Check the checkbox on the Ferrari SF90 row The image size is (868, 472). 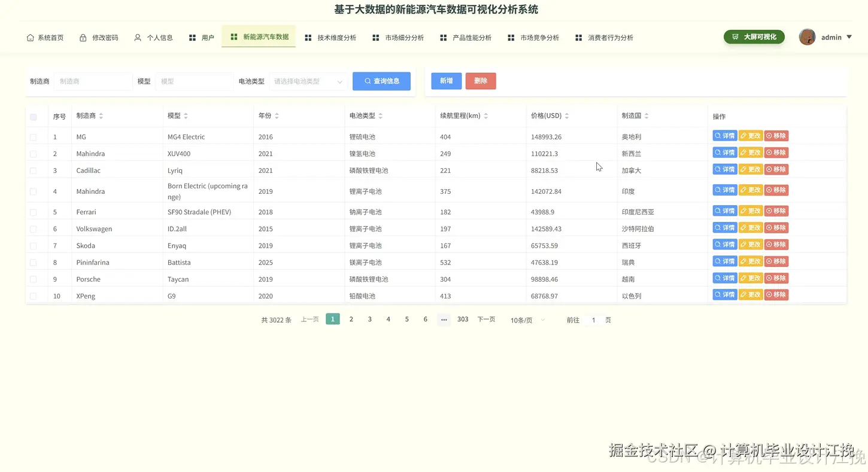tap(33, 211)
